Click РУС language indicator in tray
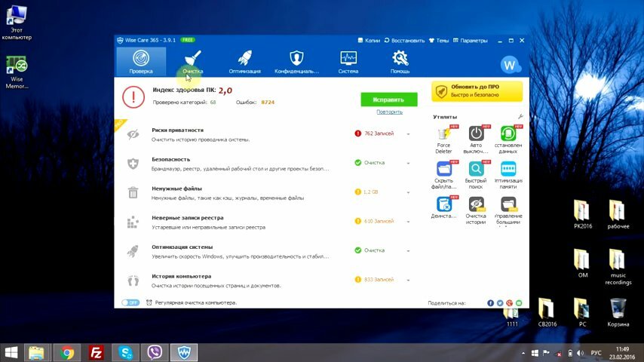The image size is (644, 362). (x=596, y=353)
